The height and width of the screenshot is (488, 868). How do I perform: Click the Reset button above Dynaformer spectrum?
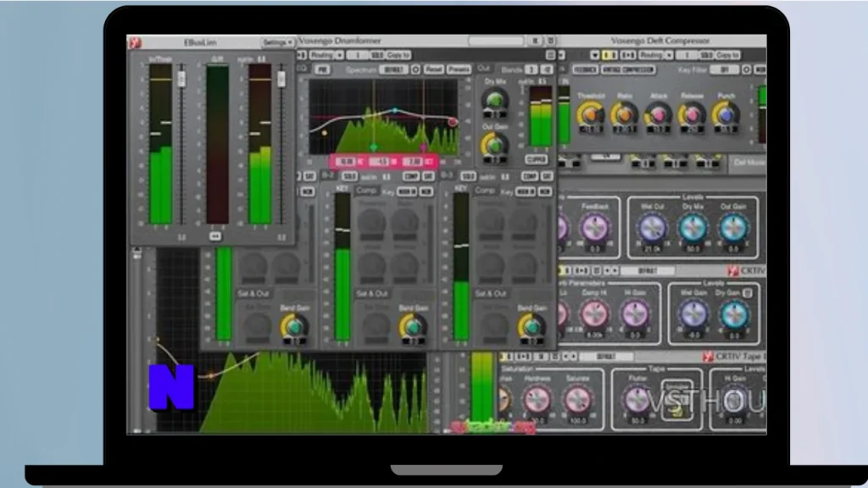[x=433, y=69]
